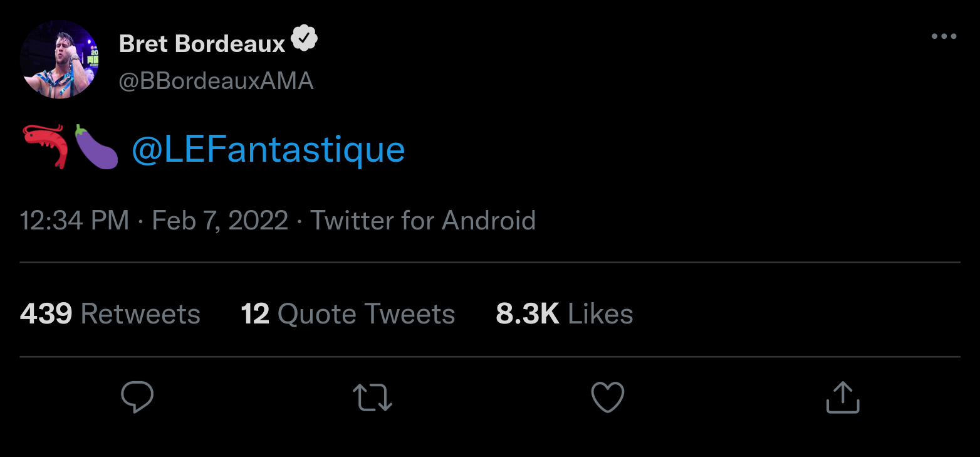This screenshot has width=980, height=457.
Task: View the 439 Retweets list
Action: tap(110, 314)
